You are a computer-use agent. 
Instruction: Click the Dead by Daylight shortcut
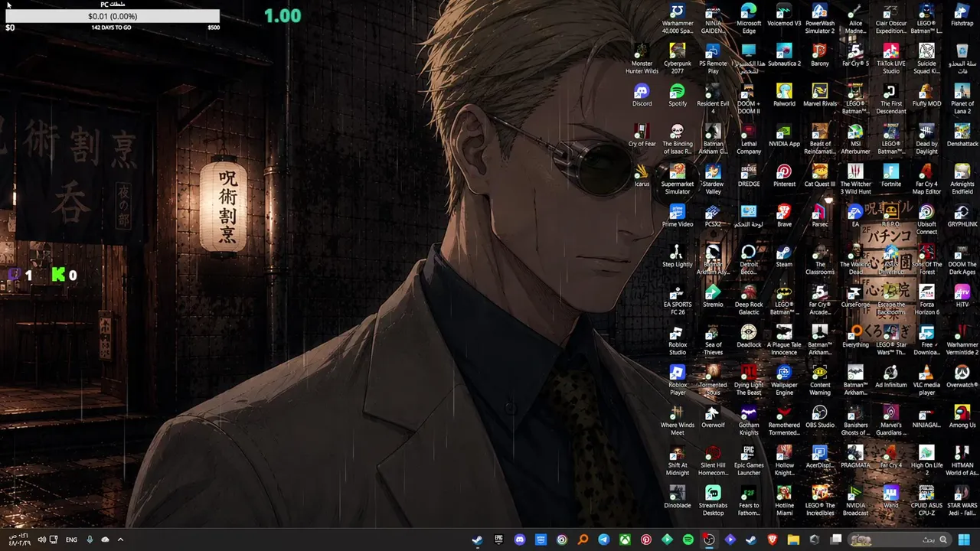926,139
